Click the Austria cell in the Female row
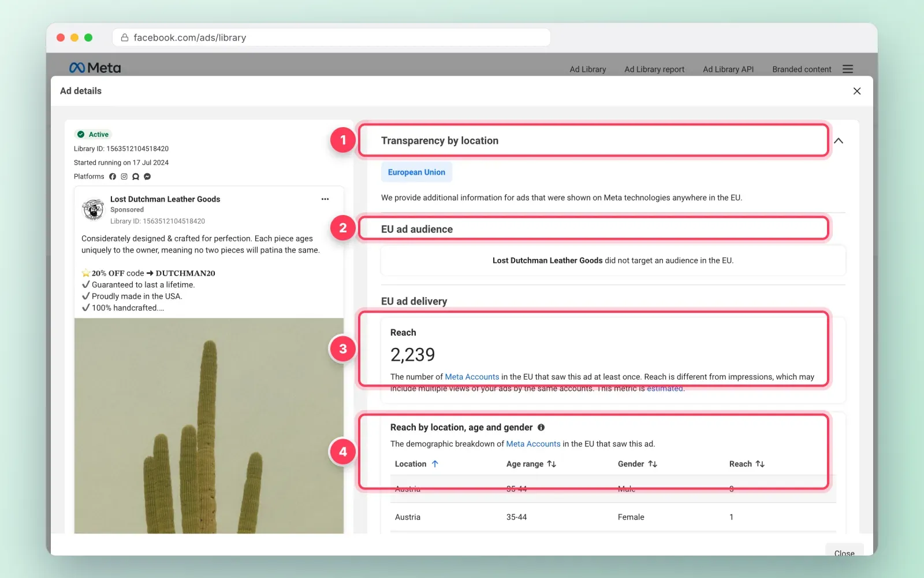The width and height of the screenshot is (924, 578). tap(408, 517)
